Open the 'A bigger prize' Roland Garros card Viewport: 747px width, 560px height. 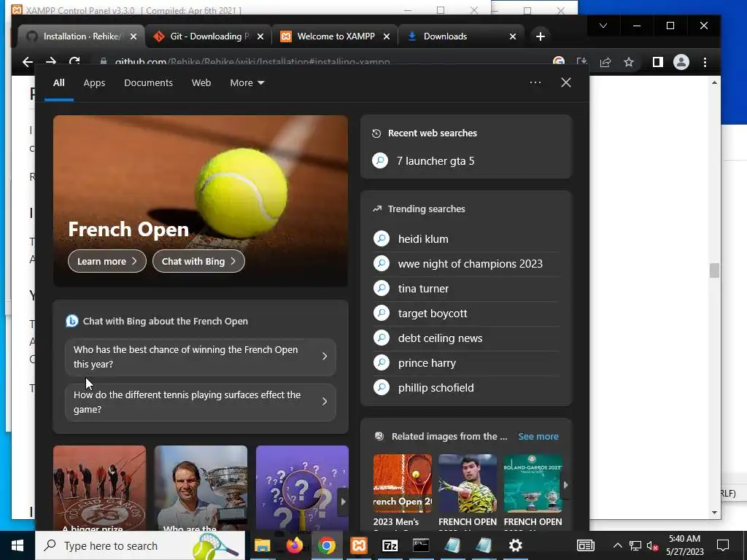(99, 488)
